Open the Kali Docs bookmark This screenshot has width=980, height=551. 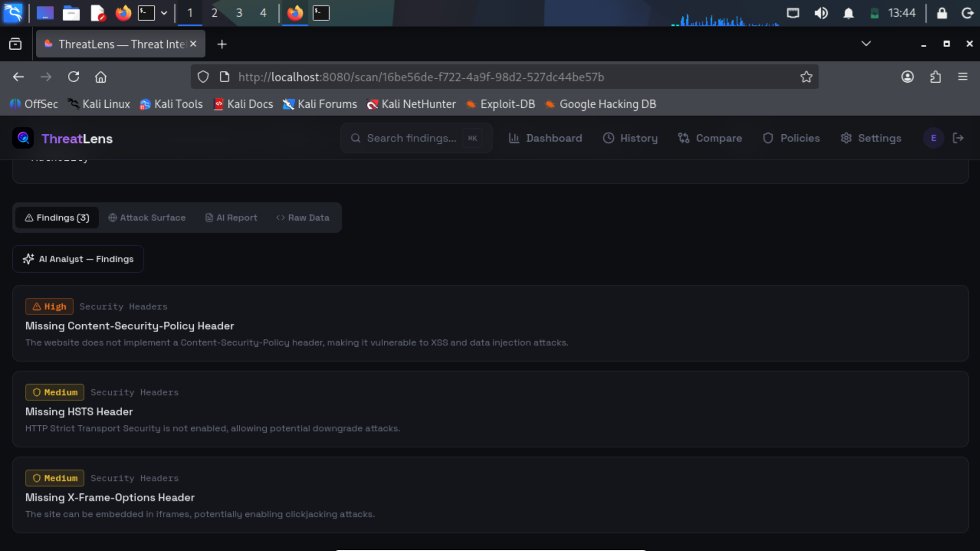[x=244, y=104]
